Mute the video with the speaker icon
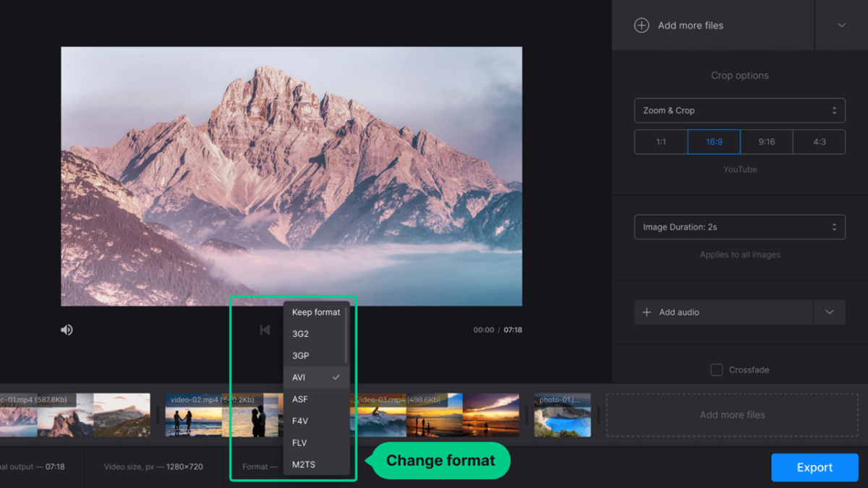868x488 pixels. pyautogui.click(x=67, y=330)
